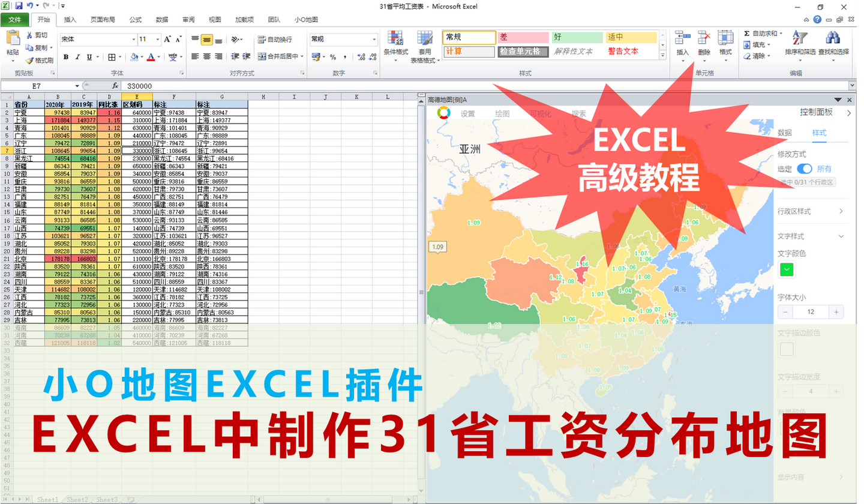Open the 设置 menu in the map pane

pyautogui.click(x=468, y=113)
